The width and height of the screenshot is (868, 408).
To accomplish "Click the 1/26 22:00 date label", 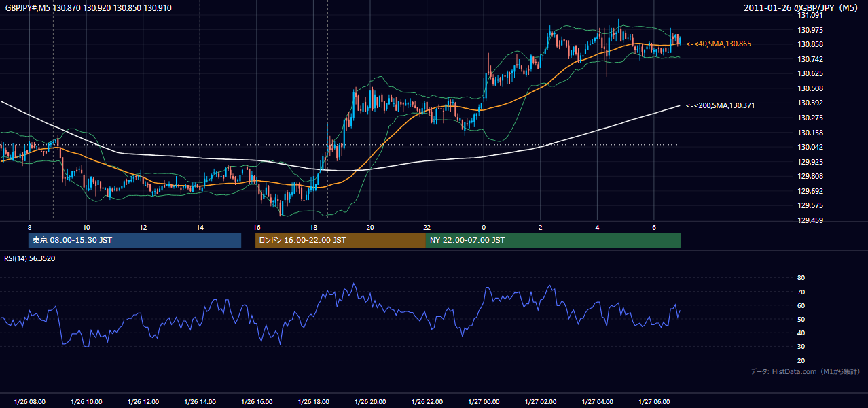I will click(x=427, y=402).
